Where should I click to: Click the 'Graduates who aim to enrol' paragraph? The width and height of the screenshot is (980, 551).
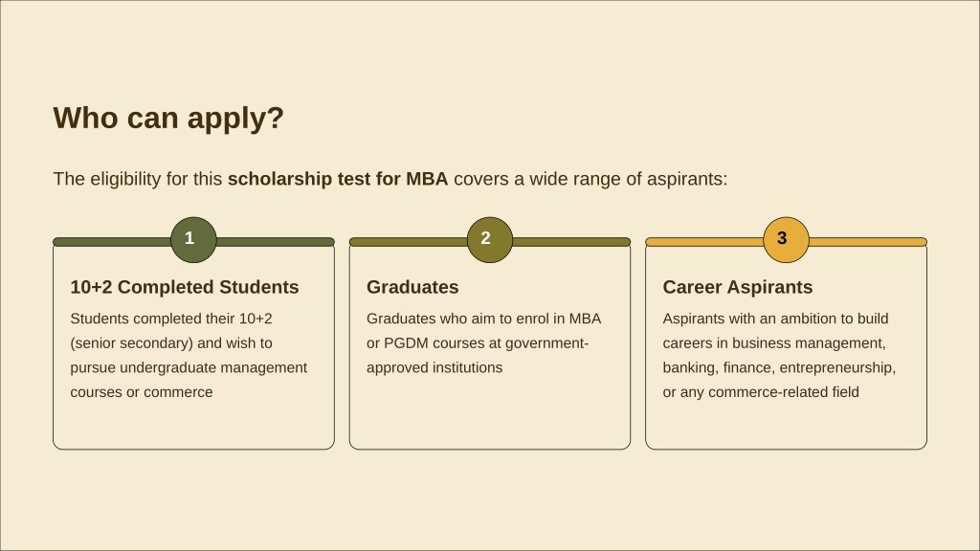tap(483, 343)
